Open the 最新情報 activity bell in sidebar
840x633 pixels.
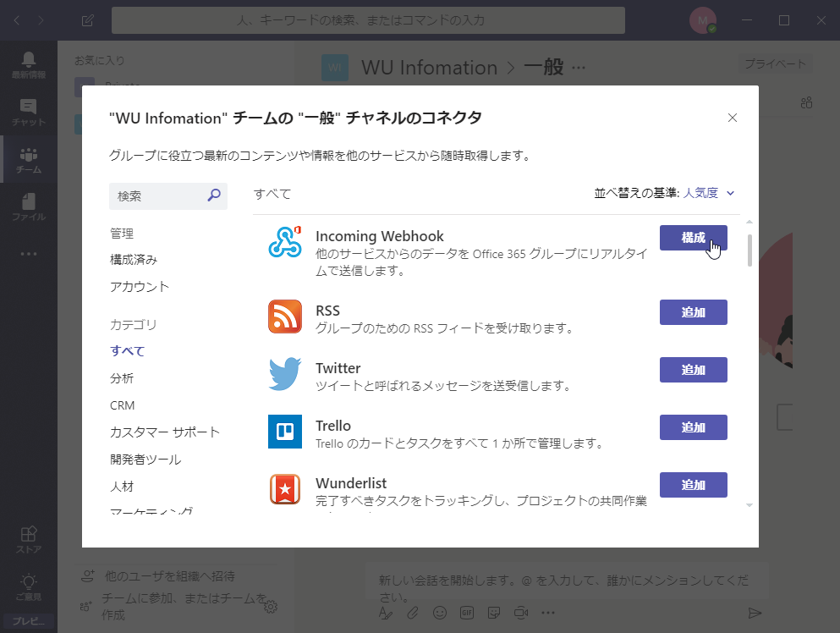coord(29,65)
